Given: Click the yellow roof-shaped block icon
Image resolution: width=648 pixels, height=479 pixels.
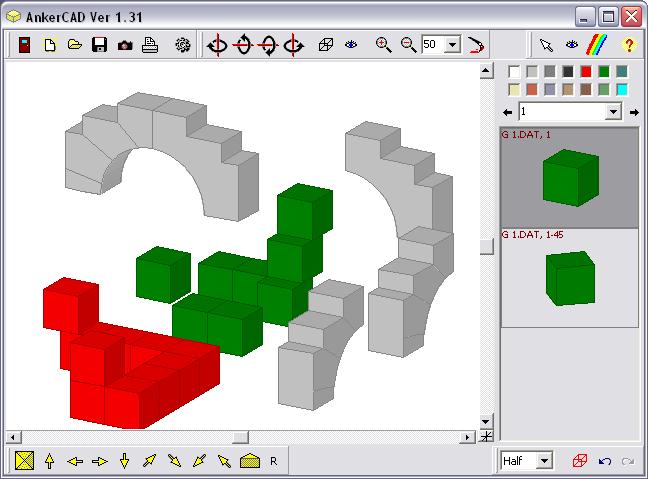Looking at the screenshot, I should (250, 461).
